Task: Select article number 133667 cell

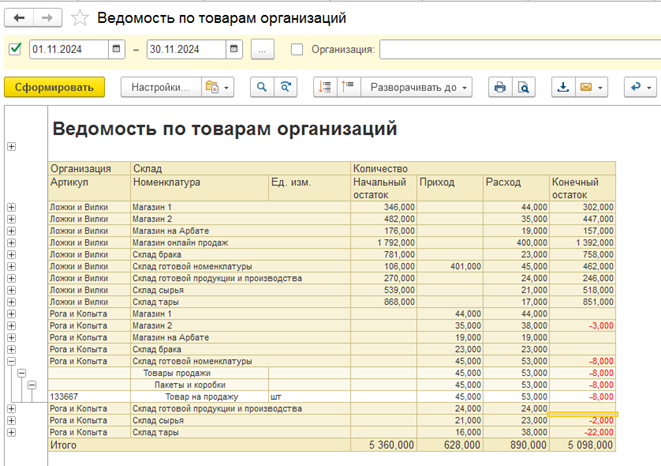Action: (x=89, y=397)
